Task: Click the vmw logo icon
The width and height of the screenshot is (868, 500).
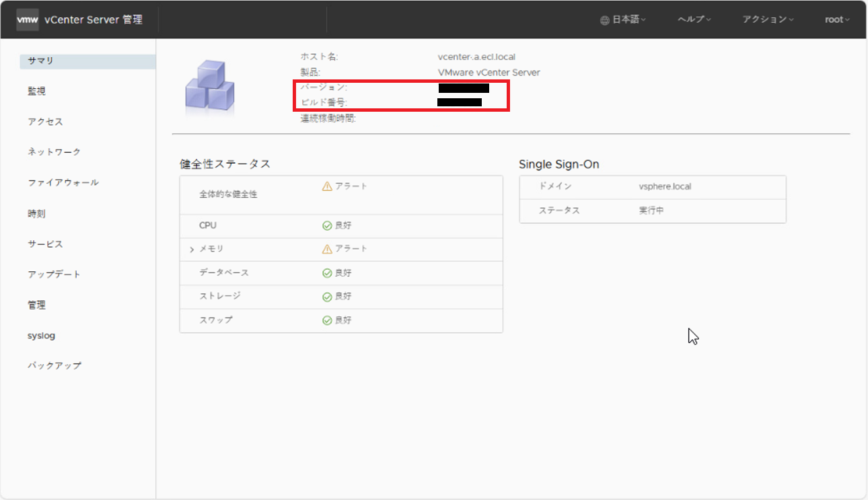Action: pyautogui.click(x=28, y=20)
